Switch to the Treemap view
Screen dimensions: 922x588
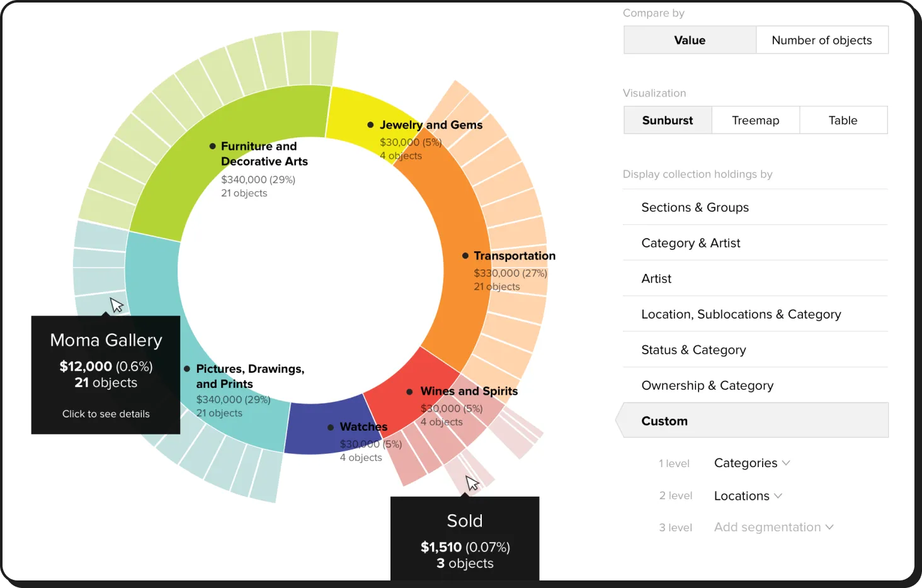pos(755,120)
